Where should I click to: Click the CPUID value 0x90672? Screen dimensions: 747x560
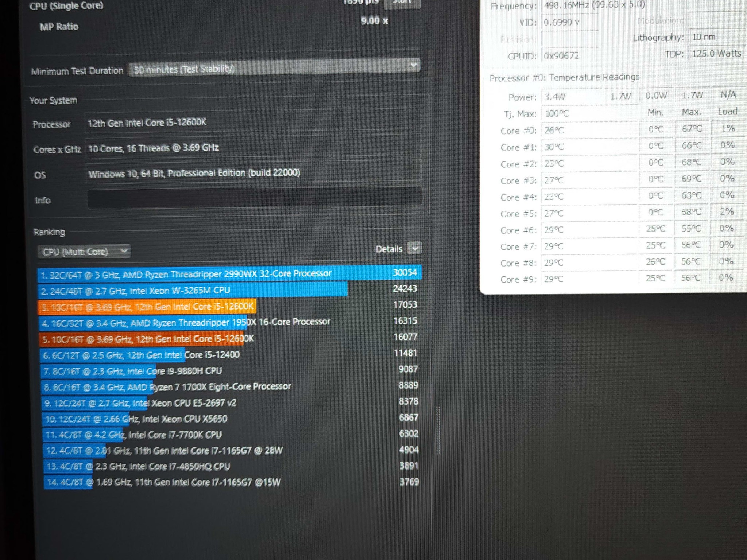pos(561,56)
